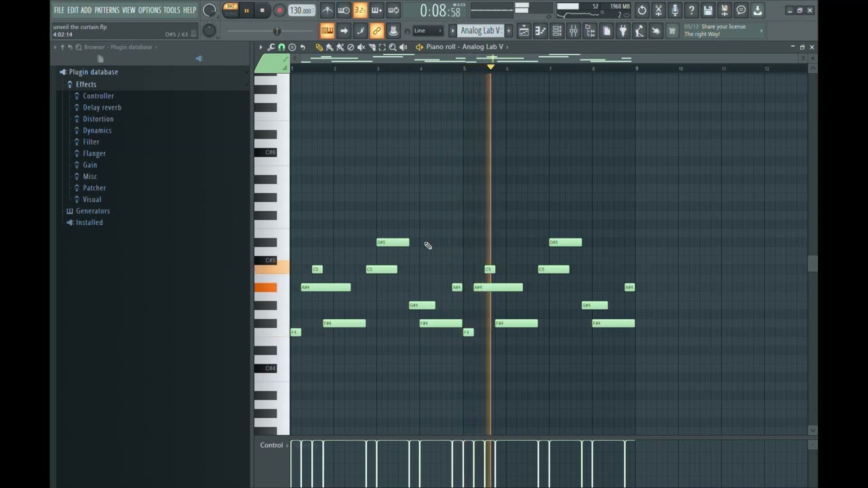Collapse the Effects folder in Plugin database

point(85,84)
